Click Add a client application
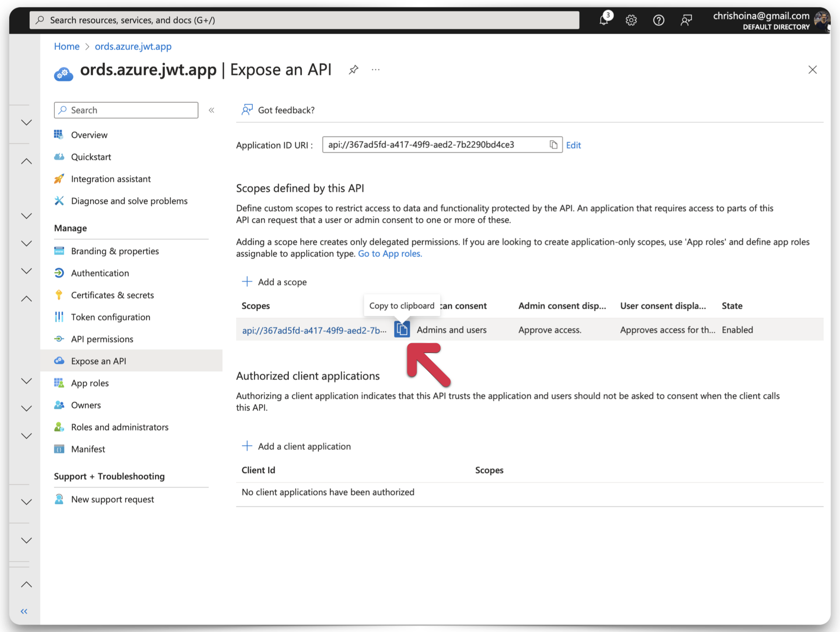The width and height of the screenshot is (840, 632). click(304, 446)
